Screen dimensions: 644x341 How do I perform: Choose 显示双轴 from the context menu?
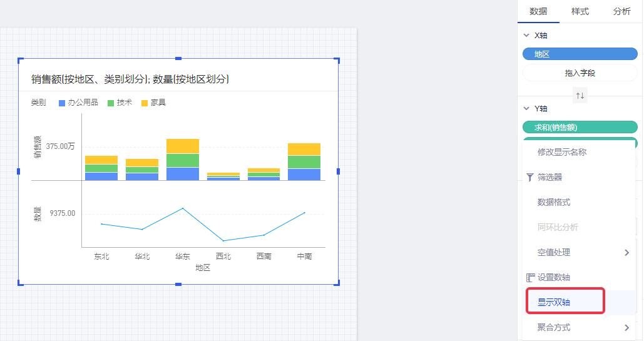[x=554, y=302]
